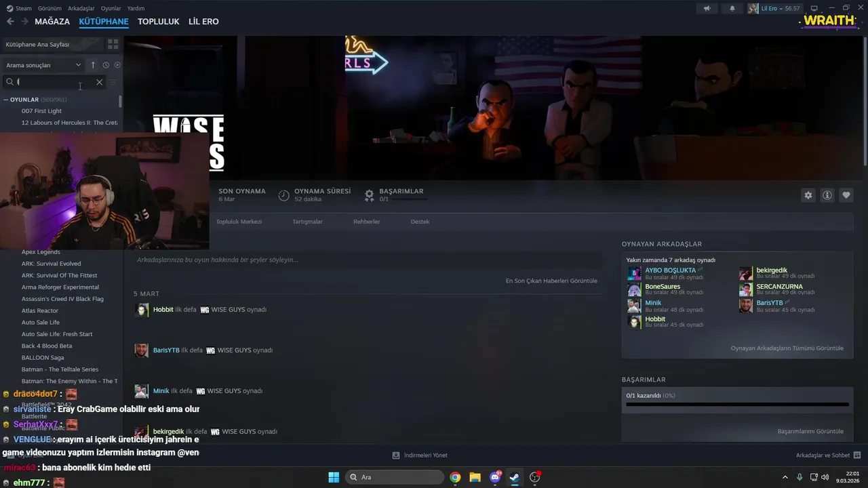Viewport: 868px width, 488px height.
Task: Open the Lil Ero avatar picture
Action: pos(753,8)
